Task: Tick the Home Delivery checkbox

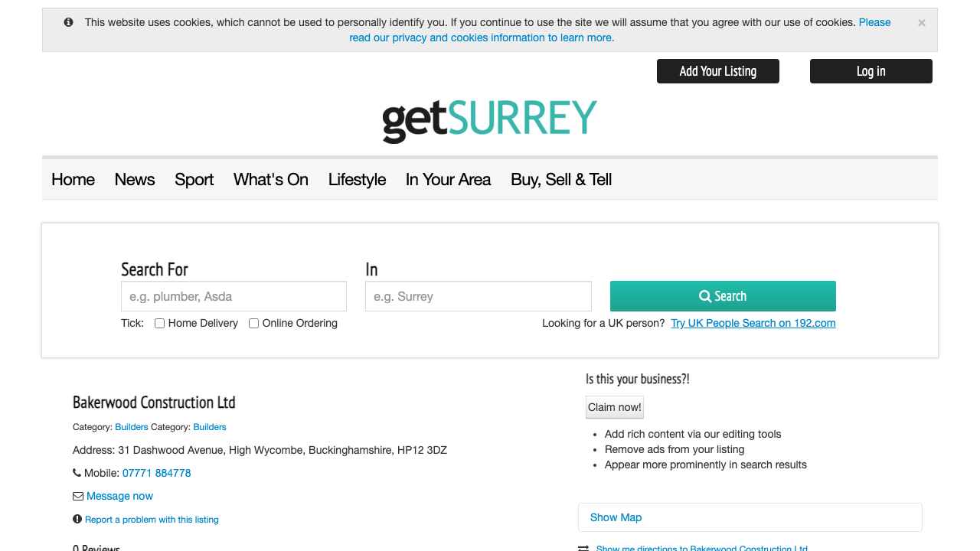Action: (x=160, y=324)
